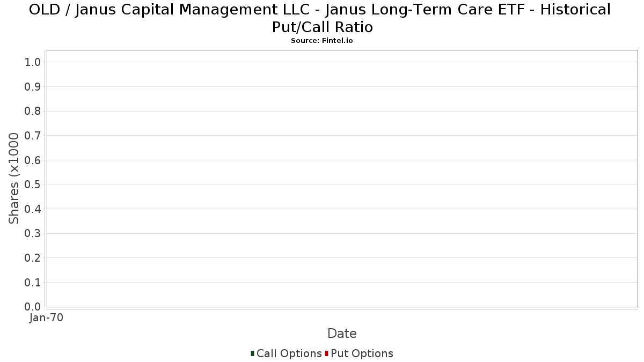The width and height of the screenshot is (644, 362).
Task: Click the 0.6 y-axis tick label
Action: 33,160
